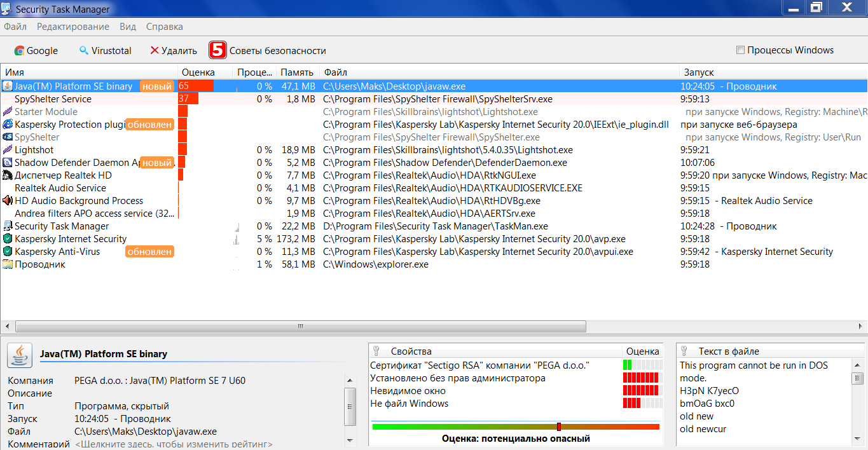Click the новый badge on Java row

point(156,86)
